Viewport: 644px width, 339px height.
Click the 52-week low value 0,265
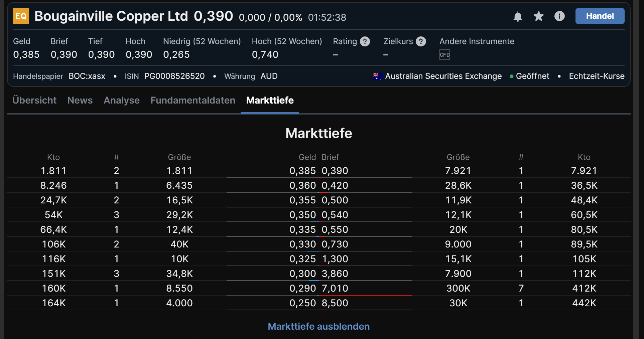[x=176, y=54]
